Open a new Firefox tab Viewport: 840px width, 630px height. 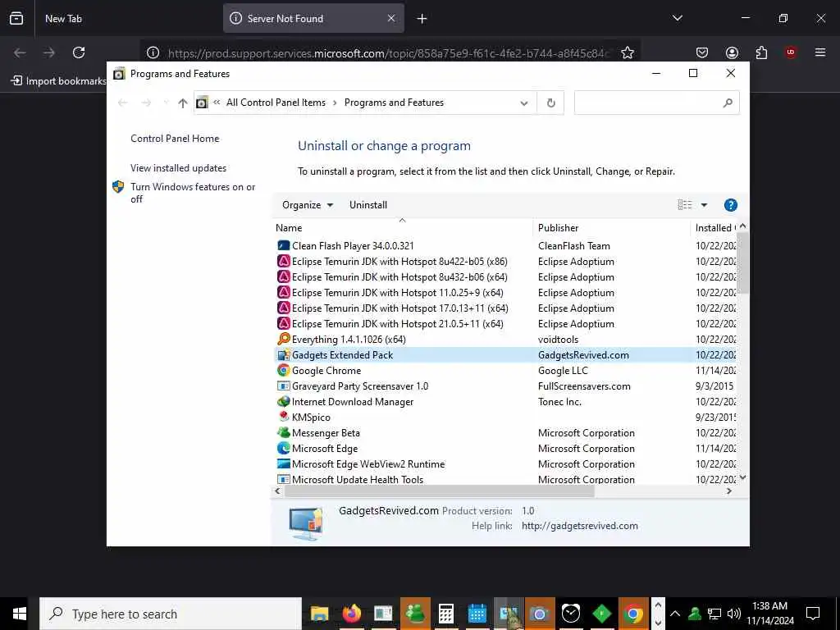[422, 19]
